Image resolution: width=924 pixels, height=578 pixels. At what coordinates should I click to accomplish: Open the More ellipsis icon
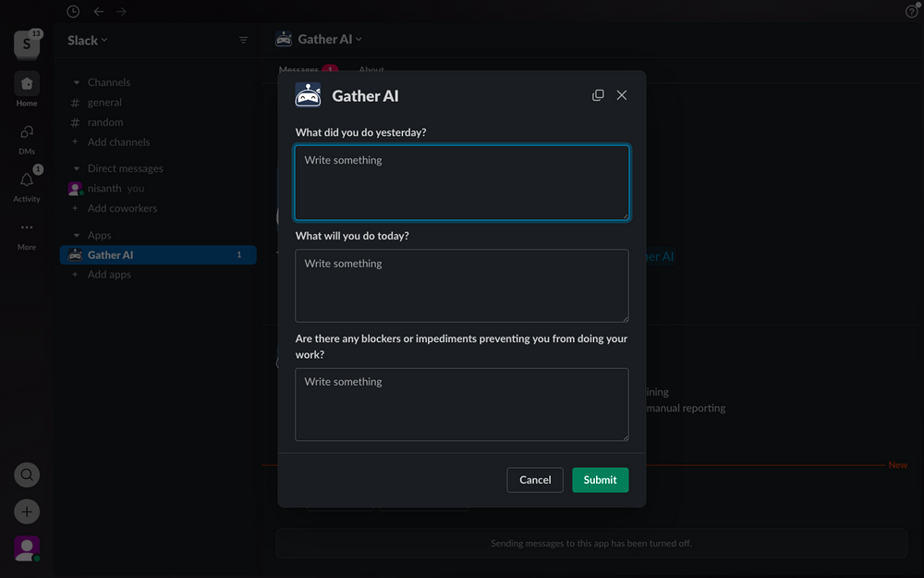[27, 228]
